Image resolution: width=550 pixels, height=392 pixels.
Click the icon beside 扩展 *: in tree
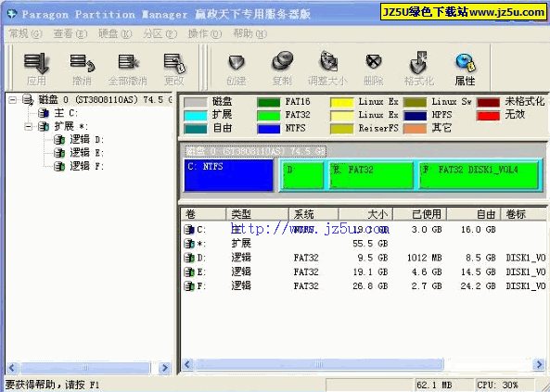pos(44,126)
